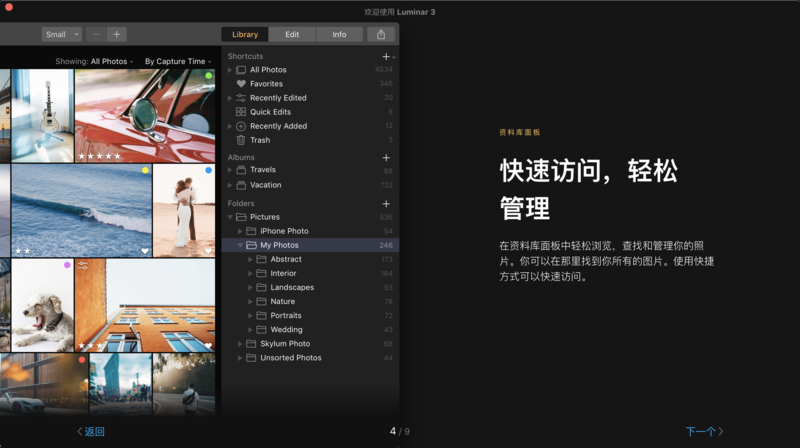Decrease thumbnail size with minus button
The width and height of the screenshot is (800, 448).
click(96, 34)
